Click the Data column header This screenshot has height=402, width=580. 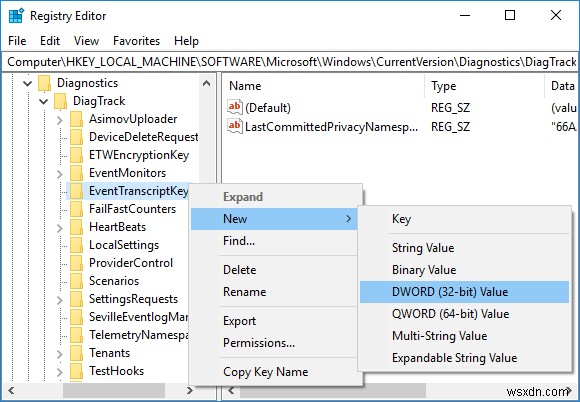click(x=562, y=86)
